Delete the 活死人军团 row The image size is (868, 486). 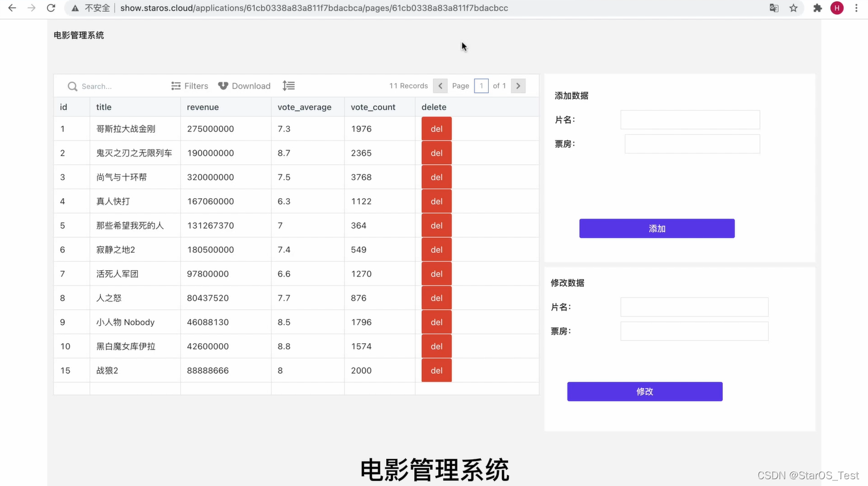[437, 274]
